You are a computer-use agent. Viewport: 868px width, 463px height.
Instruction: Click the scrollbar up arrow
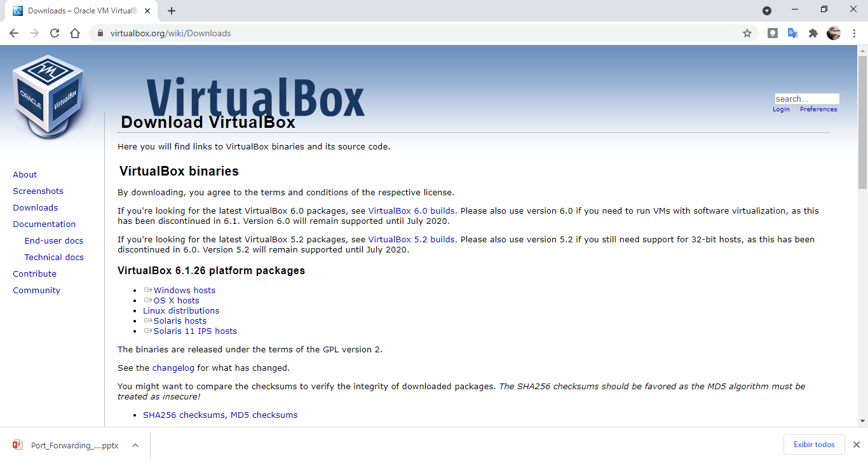click(x=862, y=50)
